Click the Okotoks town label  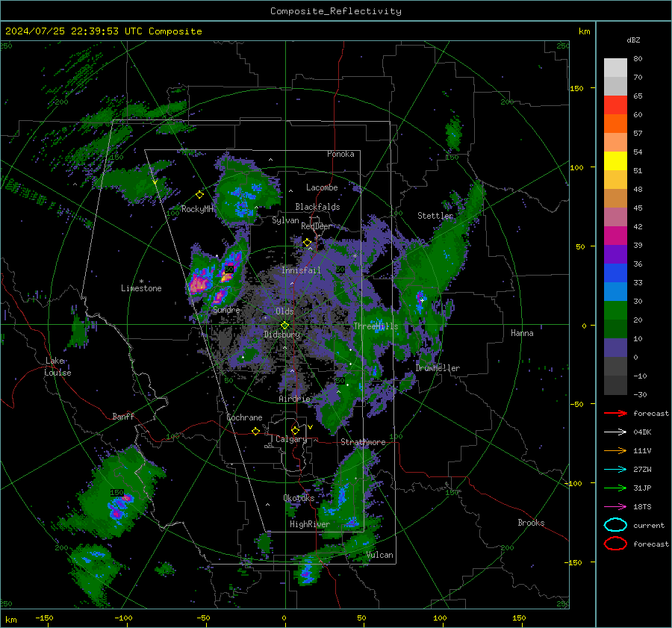[x=299, y=498]
